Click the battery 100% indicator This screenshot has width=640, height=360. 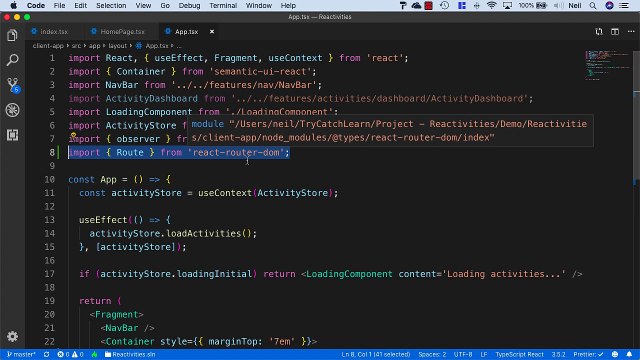pyautogui.click(x=533, y=5)
